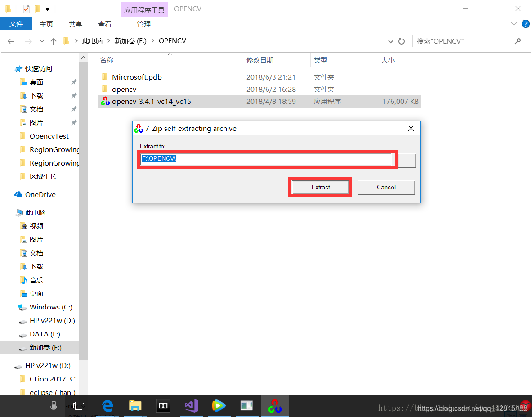Switch to the 主页 ribbon tab
The height and width of the screenshot is (417, 532).
46,24
